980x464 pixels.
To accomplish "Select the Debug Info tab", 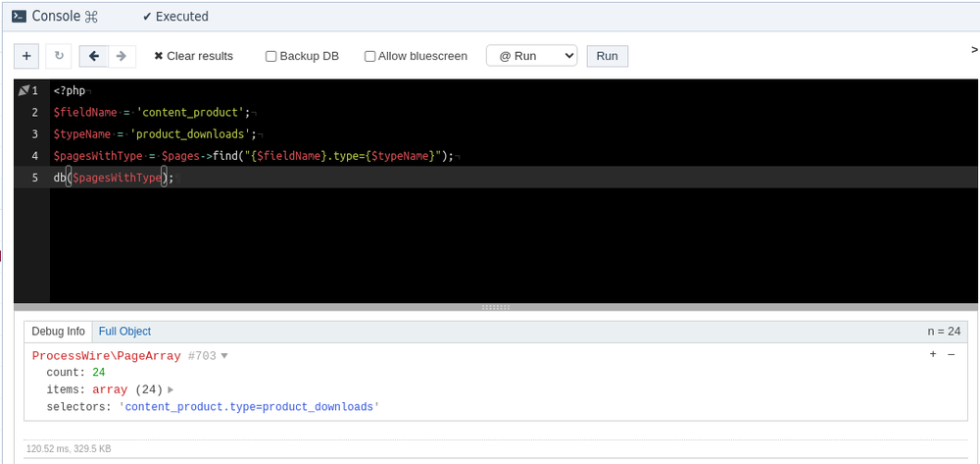I will click(x=59, y=332).
